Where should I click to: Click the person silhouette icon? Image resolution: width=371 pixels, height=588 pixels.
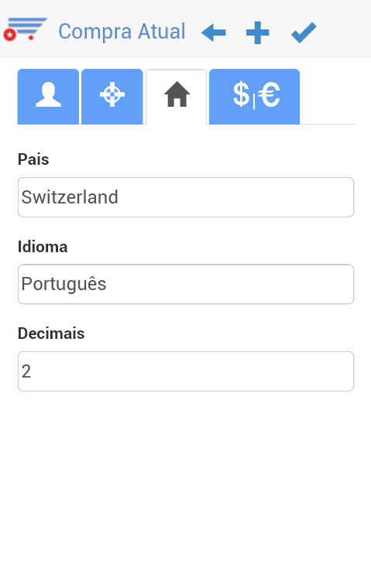(49, 95)
